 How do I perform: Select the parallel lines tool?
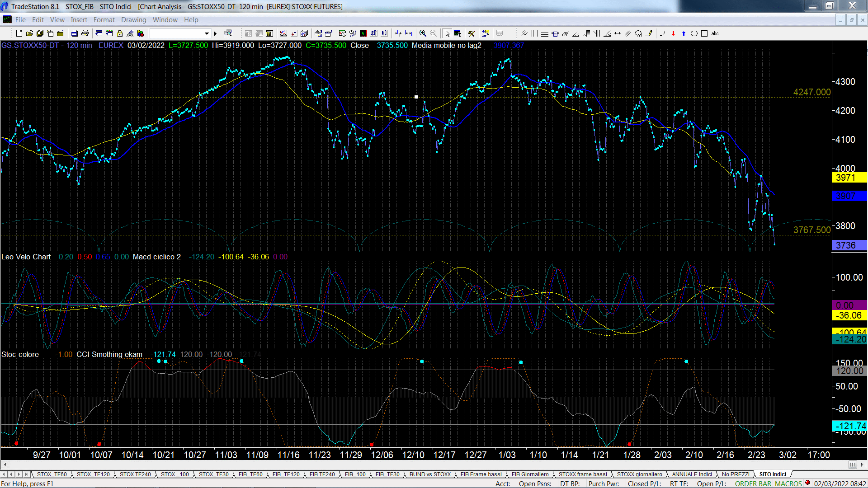pos(628,33)
